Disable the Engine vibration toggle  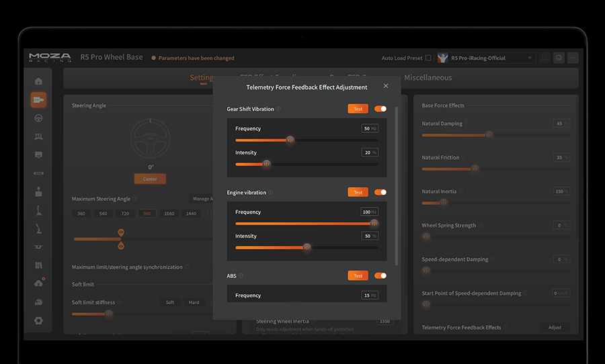[x=380, y=192]
